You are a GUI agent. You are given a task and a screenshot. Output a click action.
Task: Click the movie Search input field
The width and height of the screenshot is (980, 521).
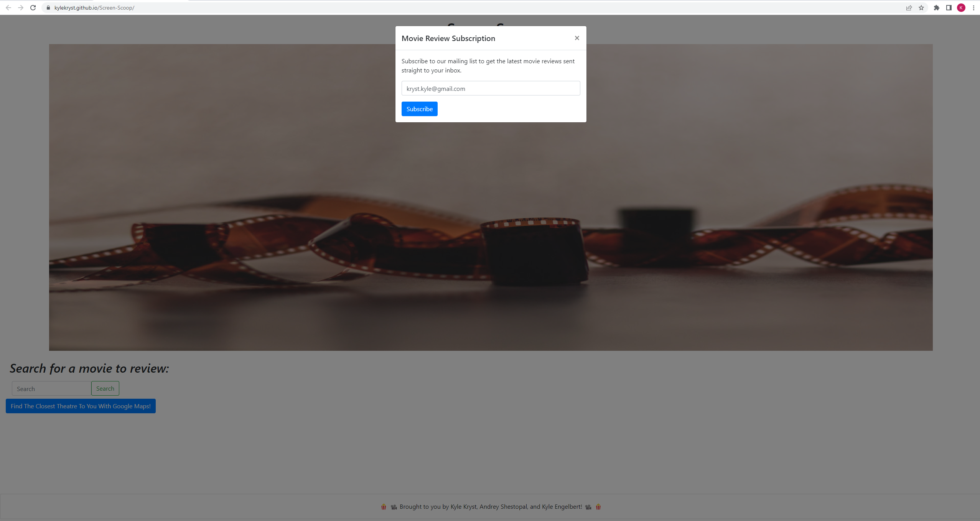[x=51, y=388]
